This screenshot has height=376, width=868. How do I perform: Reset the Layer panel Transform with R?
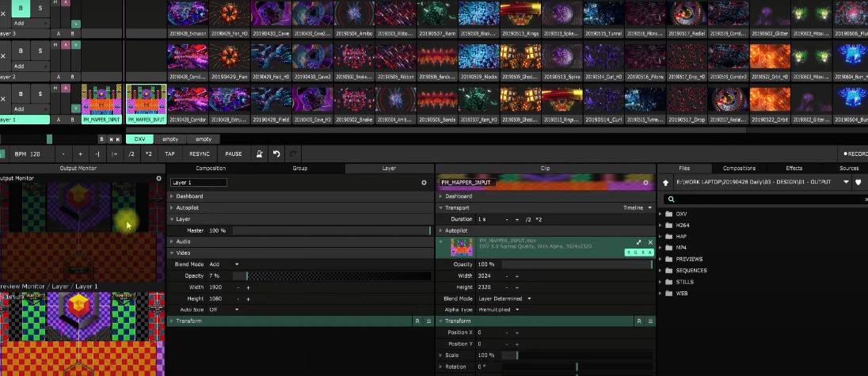click(x=417, y=321)
